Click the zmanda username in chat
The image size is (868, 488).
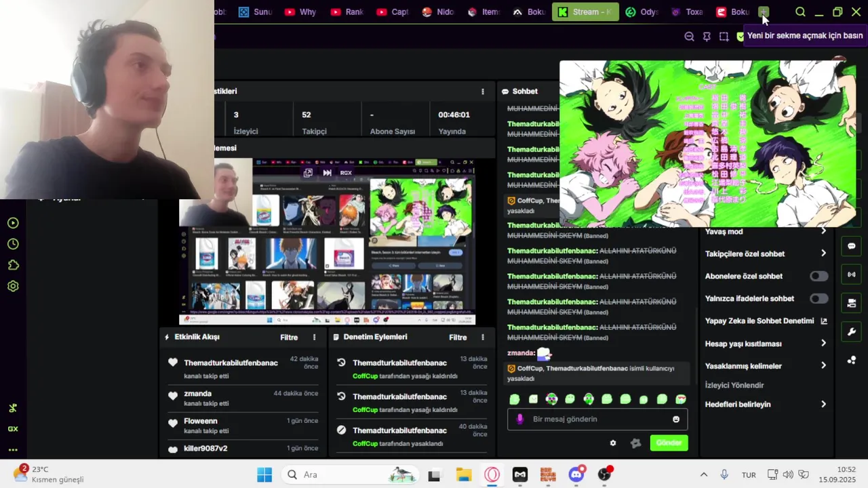[521, 353]
